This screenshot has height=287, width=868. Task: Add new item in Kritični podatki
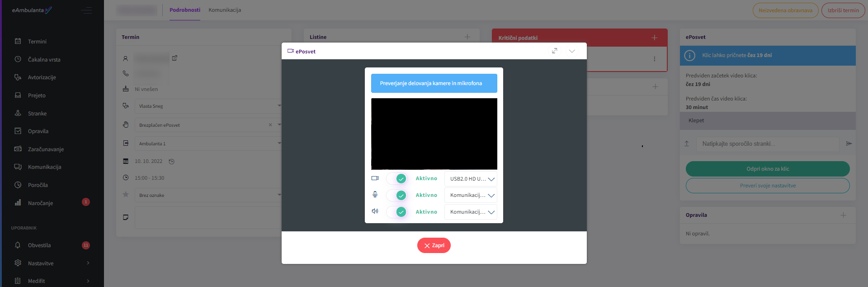point(654,38)
